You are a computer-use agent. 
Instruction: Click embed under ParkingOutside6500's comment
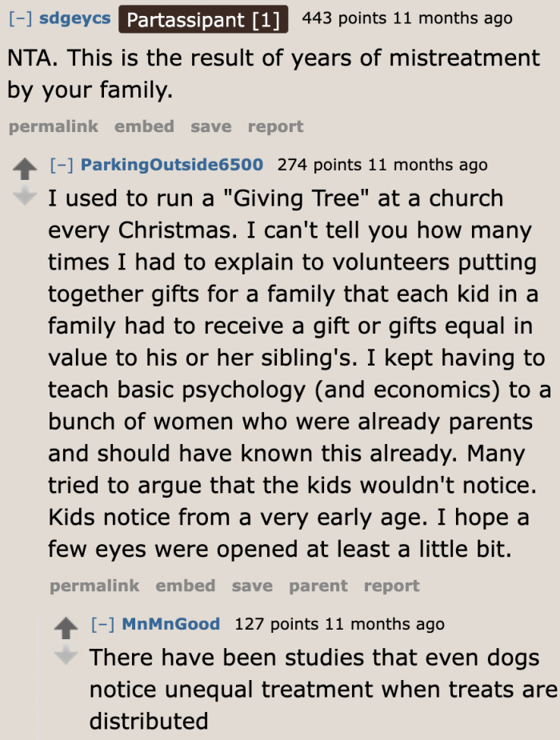pos(186,586)
